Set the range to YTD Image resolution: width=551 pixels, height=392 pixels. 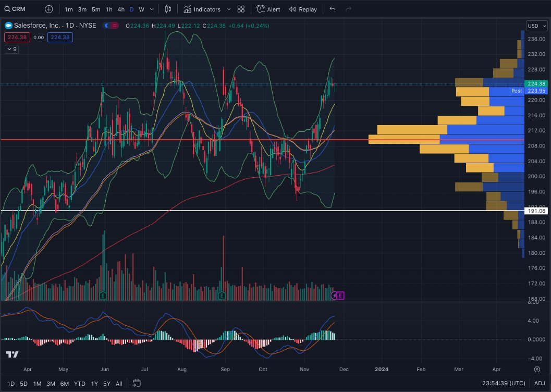tap(80, 384)
